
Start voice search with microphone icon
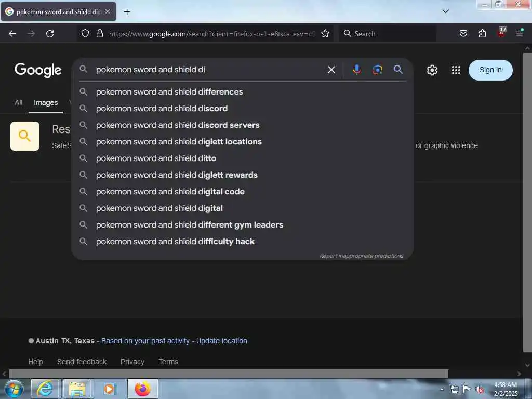pos(356,70)
